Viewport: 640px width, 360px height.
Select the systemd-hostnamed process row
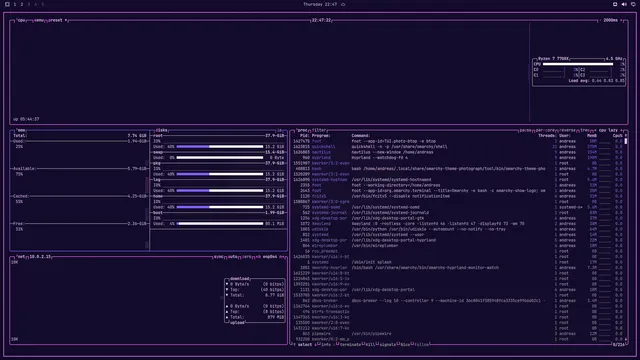coord(458,180)
